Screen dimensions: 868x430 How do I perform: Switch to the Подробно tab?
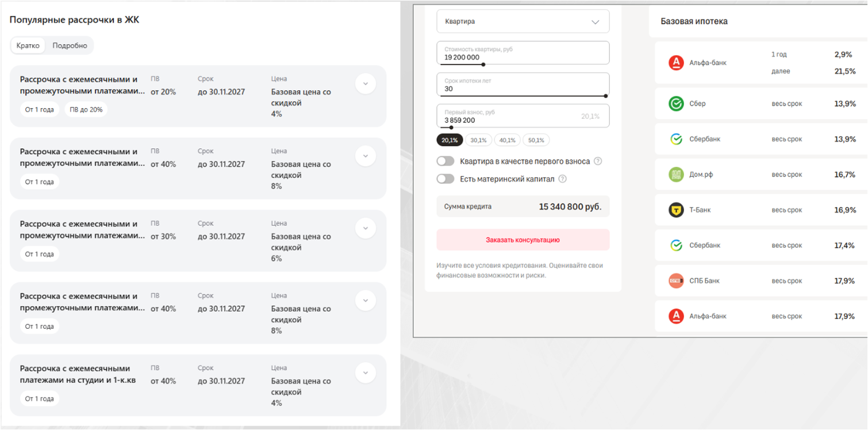point(70,45)
